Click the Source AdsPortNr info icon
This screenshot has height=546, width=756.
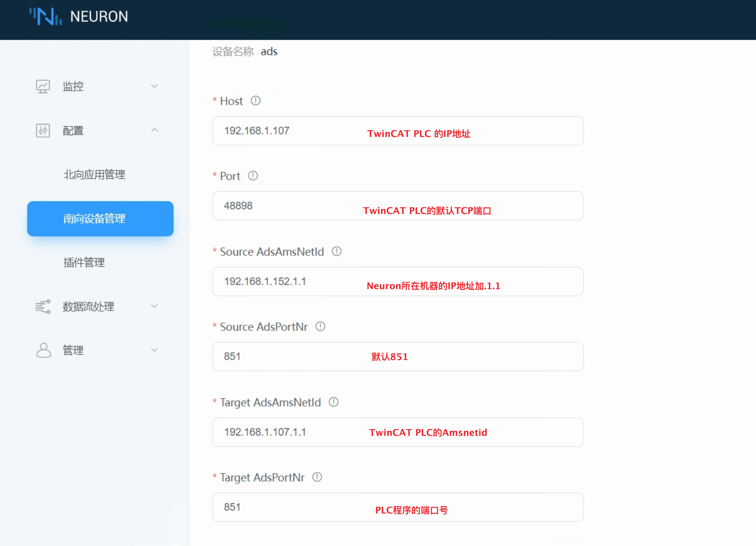tap(320, 326)
